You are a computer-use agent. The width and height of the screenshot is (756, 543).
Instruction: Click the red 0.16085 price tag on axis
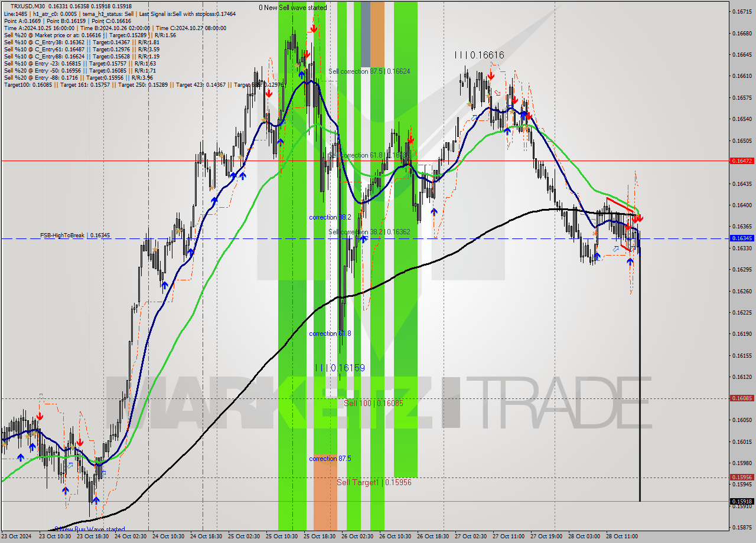tap(742, 398)
